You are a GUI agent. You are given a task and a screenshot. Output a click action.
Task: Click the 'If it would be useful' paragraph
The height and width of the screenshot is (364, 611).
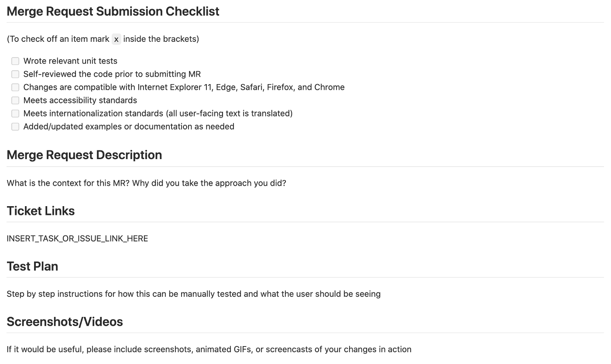[209, 349]
